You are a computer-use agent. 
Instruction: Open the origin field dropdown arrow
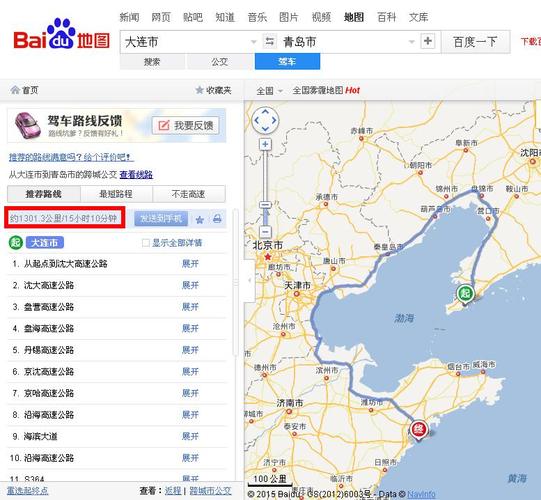(x=254, y=42)
